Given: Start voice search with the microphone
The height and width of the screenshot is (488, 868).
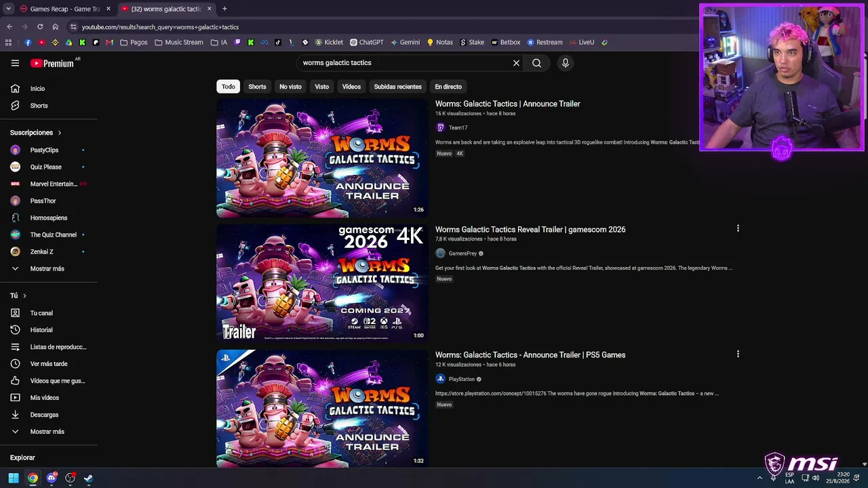Looking at the screenshot, I should (x=566, y=63).
